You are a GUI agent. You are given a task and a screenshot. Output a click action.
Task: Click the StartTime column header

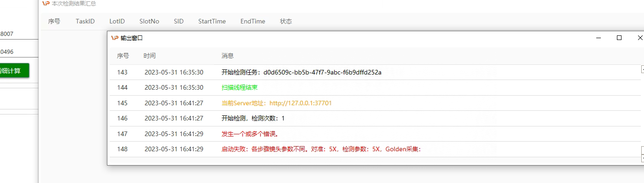[212, 21]
